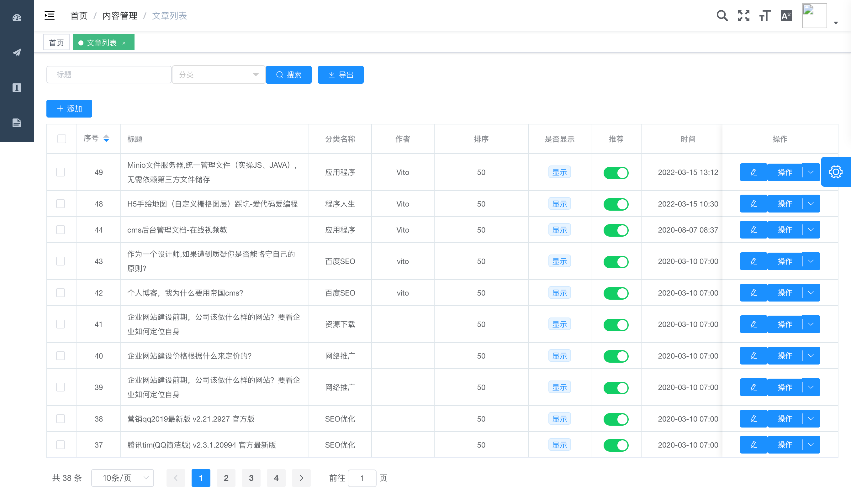Click the paper plane sidebar icon
Screen dimensions: 851x504
coord(17,53)
